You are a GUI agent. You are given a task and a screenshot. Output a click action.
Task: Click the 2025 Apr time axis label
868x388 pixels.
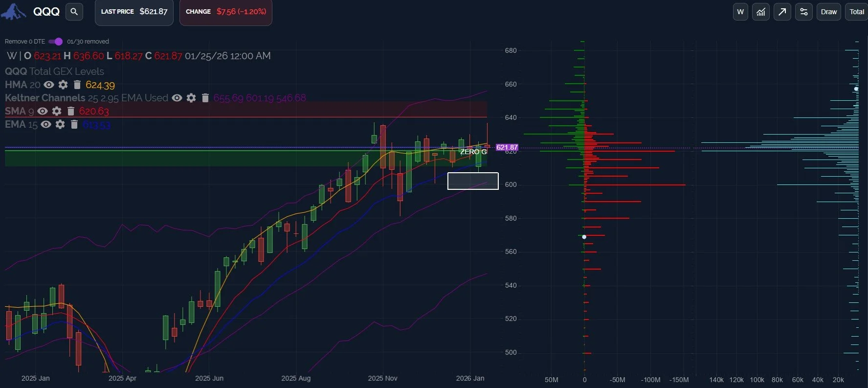pos(122,378)
